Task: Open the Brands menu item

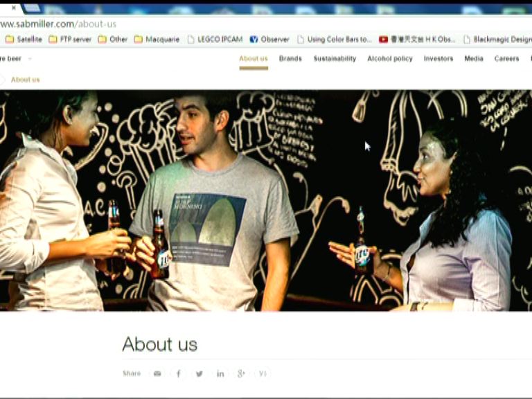Action: 290,59
